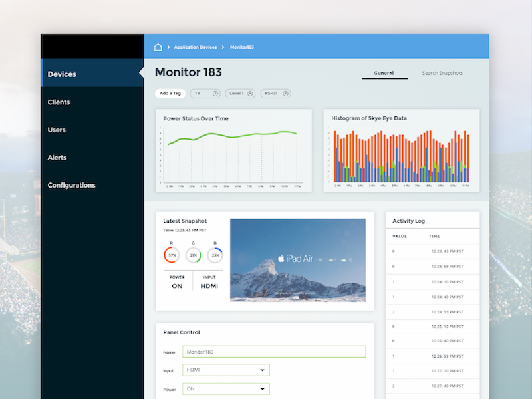Select the G gauge showing 21%

[x=194, y=255]
